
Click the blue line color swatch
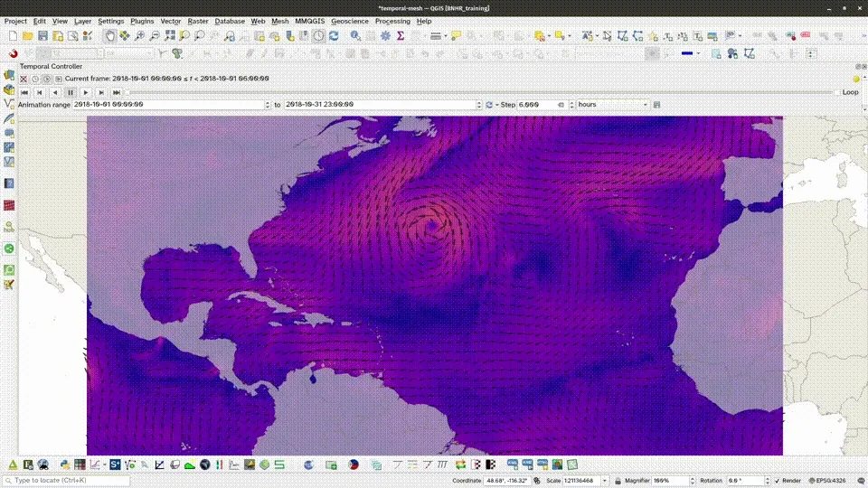pos(687,53)
